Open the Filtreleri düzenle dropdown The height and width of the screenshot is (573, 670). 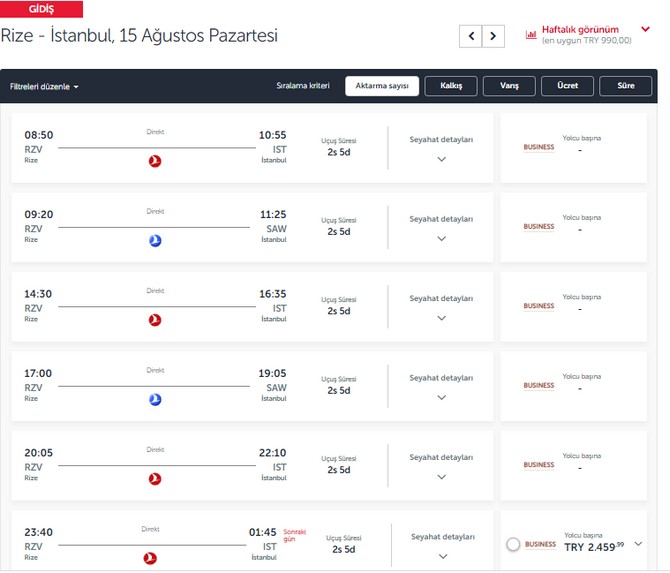point(44,87)
